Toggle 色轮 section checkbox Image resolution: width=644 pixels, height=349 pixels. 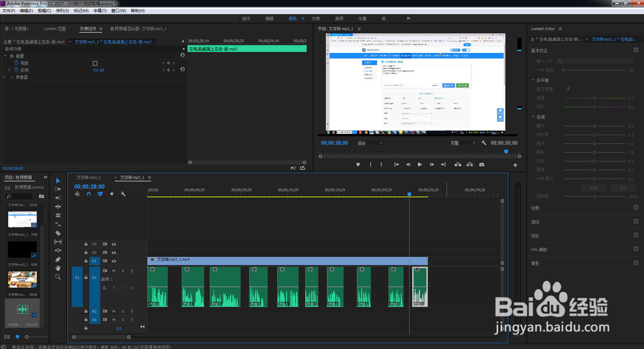(636, 235)
